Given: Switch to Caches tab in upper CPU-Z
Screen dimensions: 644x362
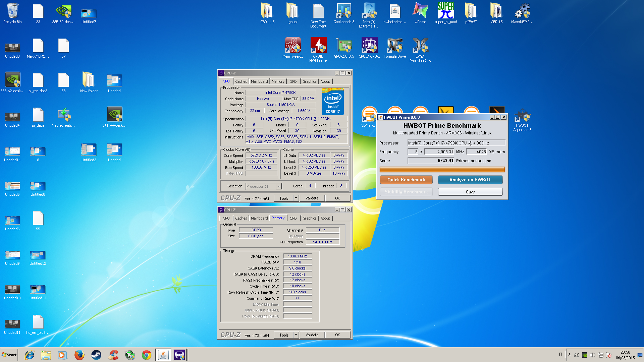Looking at the screenshot, I should tap(241, 81).
